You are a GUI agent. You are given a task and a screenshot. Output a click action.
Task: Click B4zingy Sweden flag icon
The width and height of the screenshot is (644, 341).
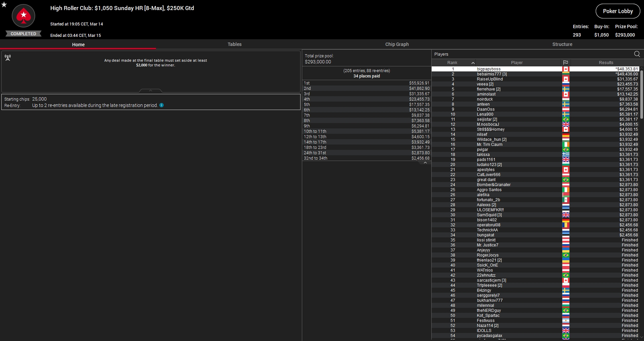(566, 290)
